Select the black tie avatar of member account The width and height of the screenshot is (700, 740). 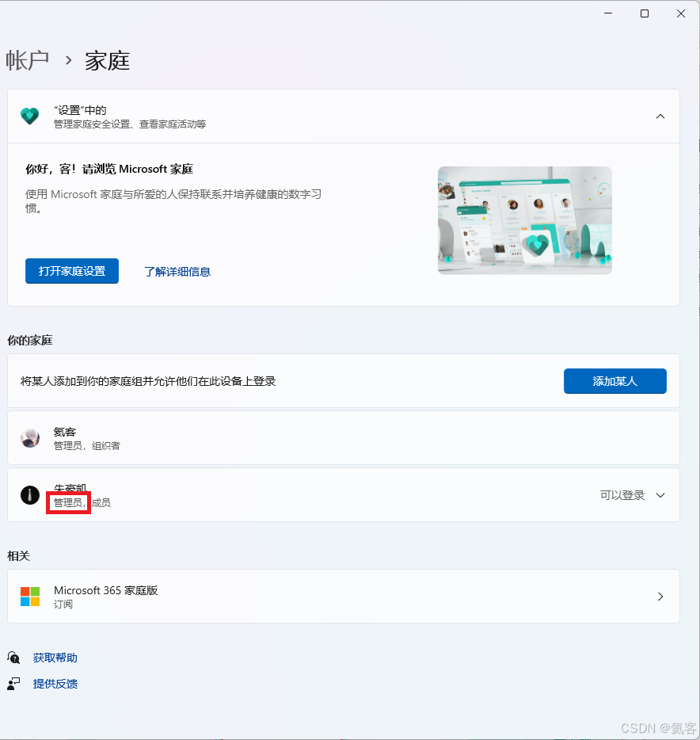(30, 495)
